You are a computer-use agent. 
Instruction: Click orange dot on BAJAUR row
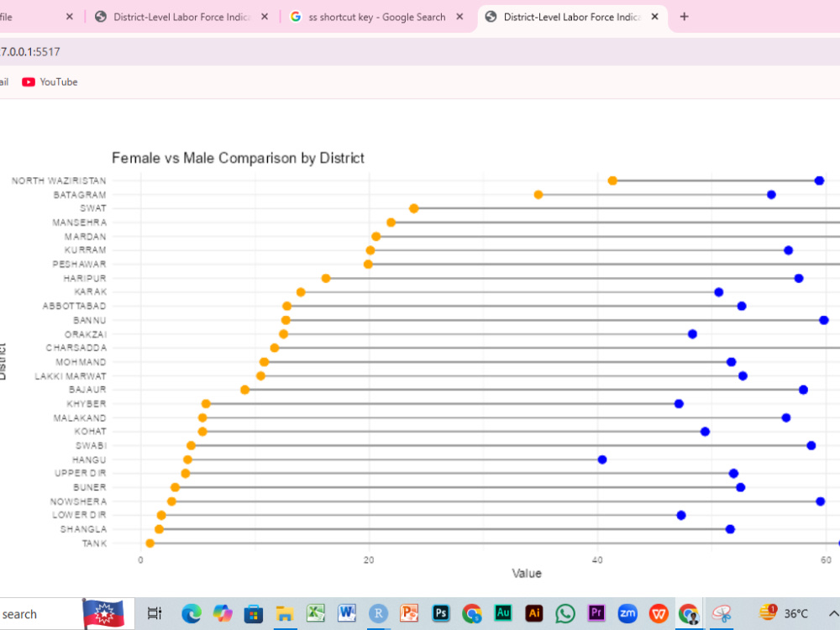pos(244,390)
